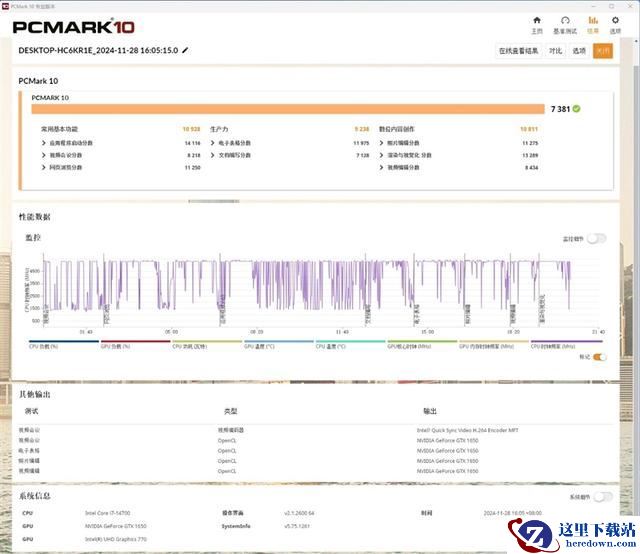Click the 其他输出 section heading
The width and height of the screenshot is (640, 554).
(35, 394)
